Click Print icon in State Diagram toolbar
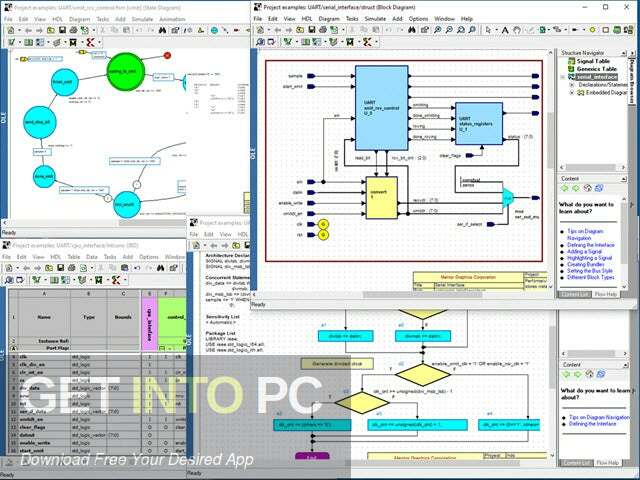 [73, 30]
